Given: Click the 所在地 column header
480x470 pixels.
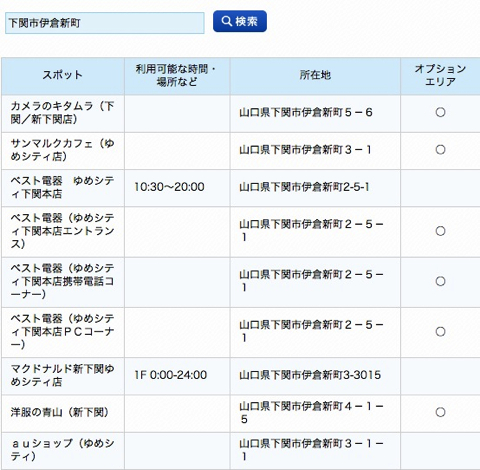Looking at the screenshot, I should coord(315,75).
